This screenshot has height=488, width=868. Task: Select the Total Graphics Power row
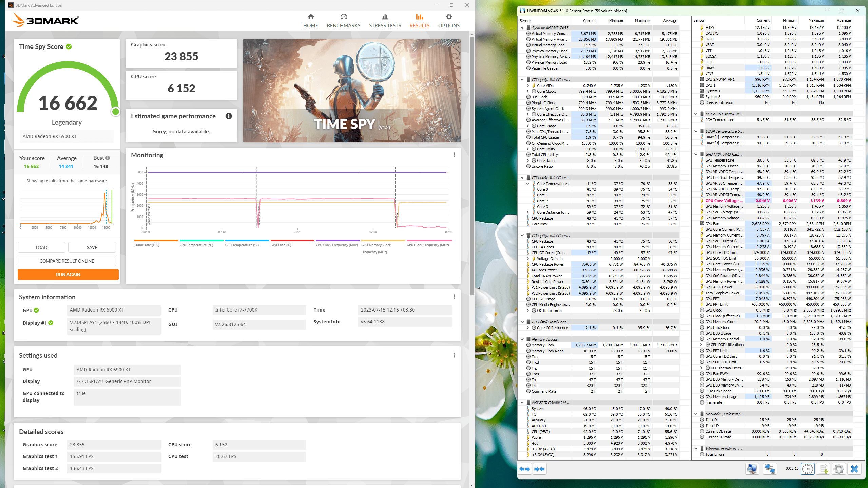coord(776,293)
